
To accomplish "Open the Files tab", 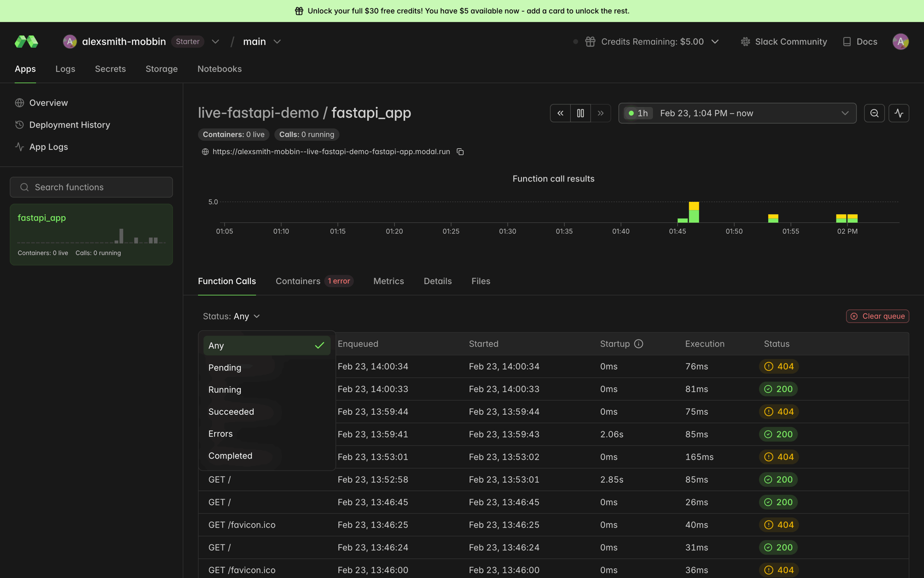I will [x=481, y=281].
